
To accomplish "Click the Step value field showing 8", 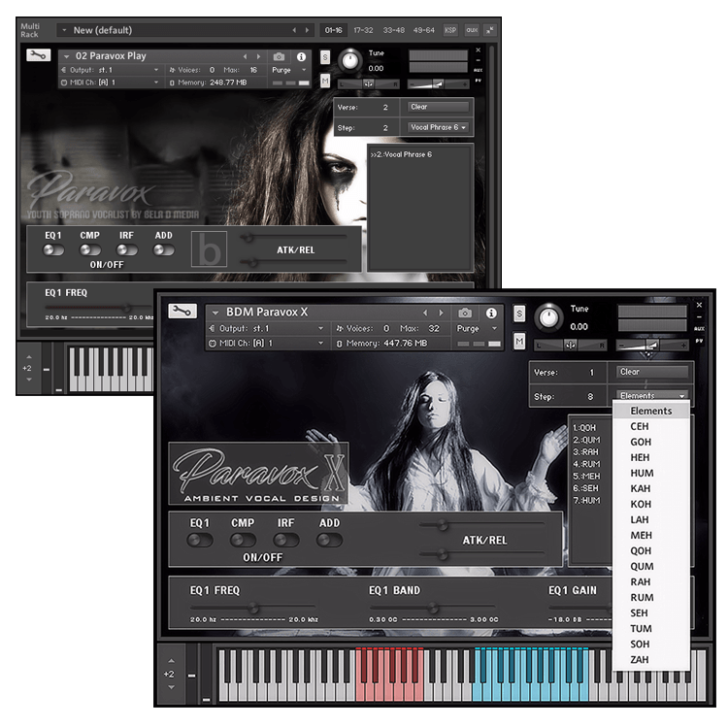I will point(592,396).
